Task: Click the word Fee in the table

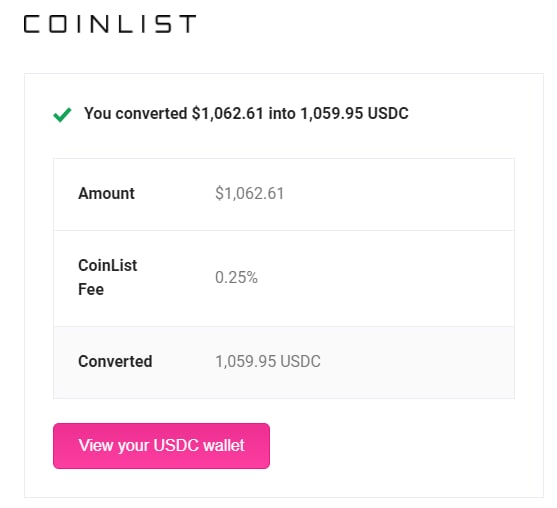Action: click(91, 290)
